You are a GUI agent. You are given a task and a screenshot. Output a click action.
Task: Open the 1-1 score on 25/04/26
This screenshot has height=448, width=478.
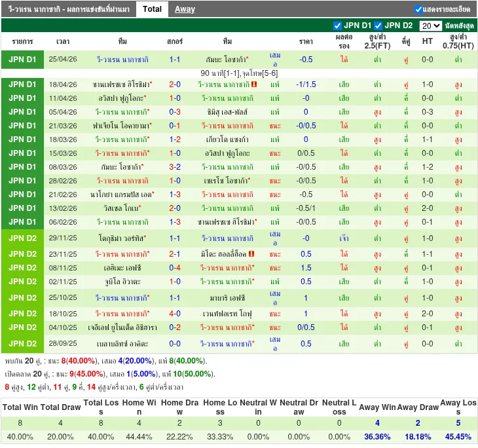click(x=175, y=60)
